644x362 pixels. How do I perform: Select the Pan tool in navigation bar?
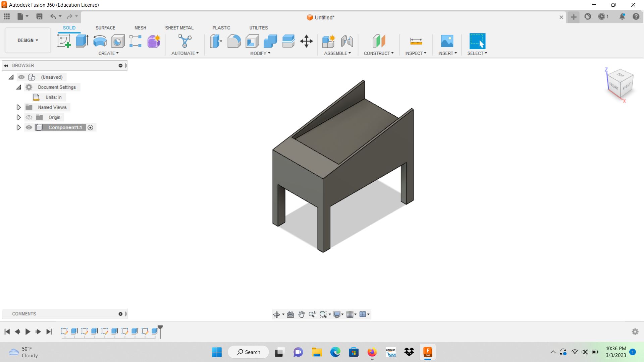click(x=301, y=314)
